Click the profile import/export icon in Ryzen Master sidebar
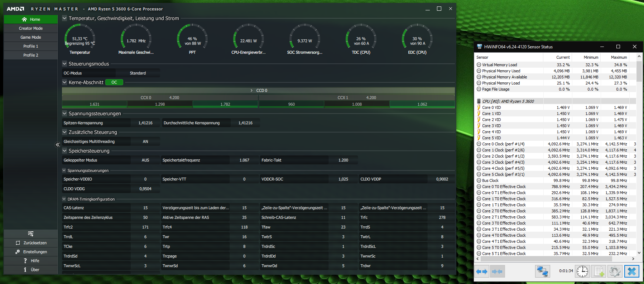Image resolution: width=644 pixels, height=284 pixels. 31,234
